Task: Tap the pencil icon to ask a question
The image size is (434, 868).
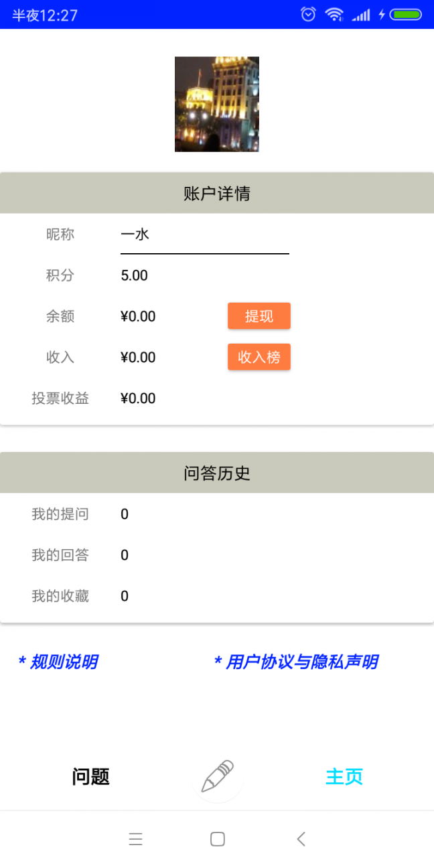Action: tap(216, 777)
